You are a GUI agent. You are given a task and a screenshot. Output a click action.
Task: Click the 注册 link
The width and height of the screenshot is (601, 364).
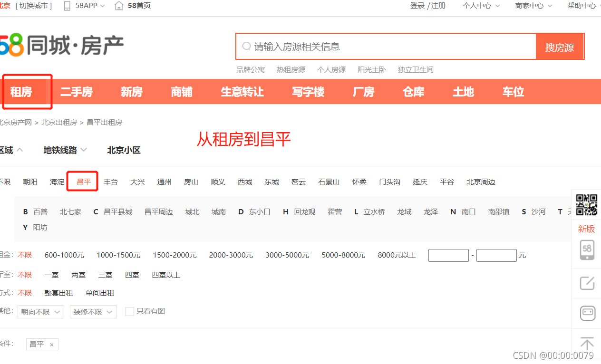point(439,6)
